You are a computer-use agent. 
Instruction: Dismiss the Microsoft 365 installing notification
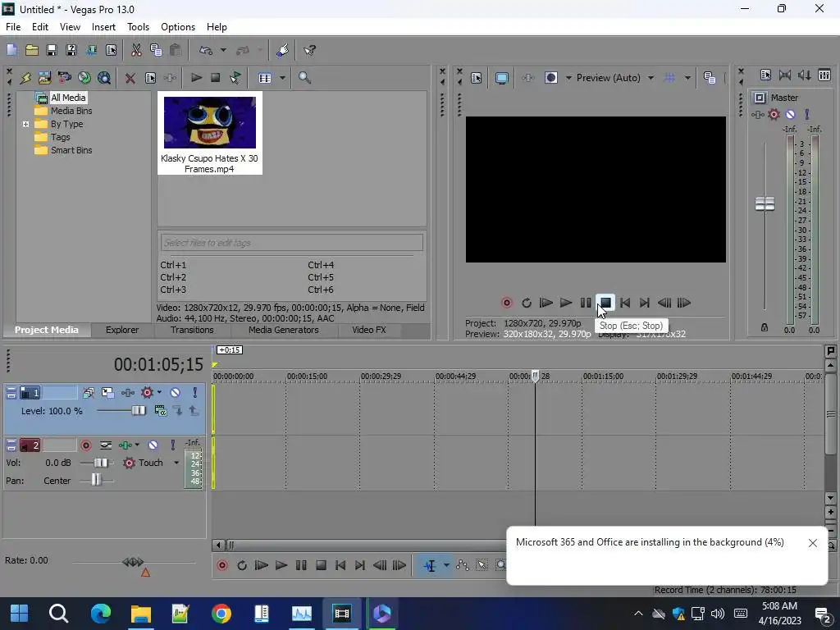(x=813, y=543)
